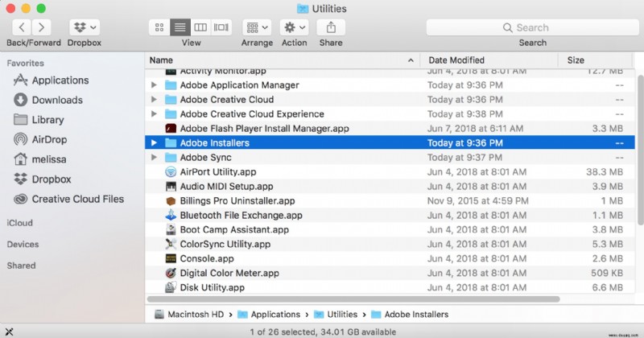Sort by the Size column header
The height and width of the screenshot is (338, 644).
[595, 60]
